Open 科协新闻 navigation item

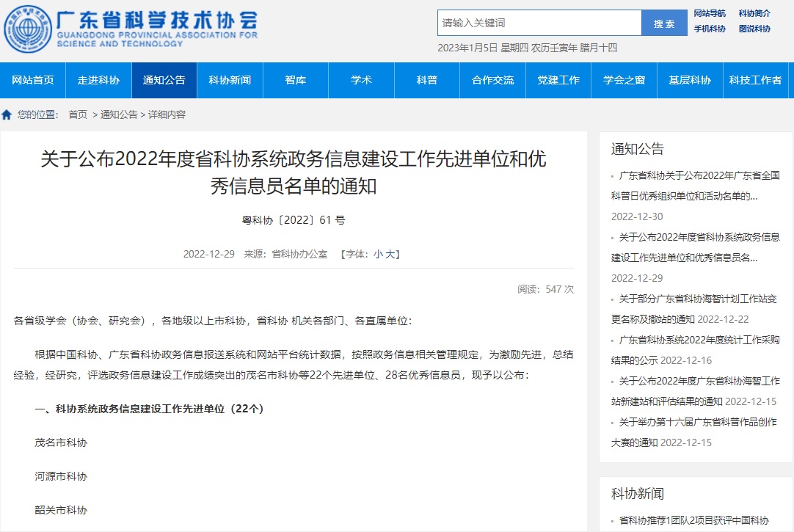(230, 80)
